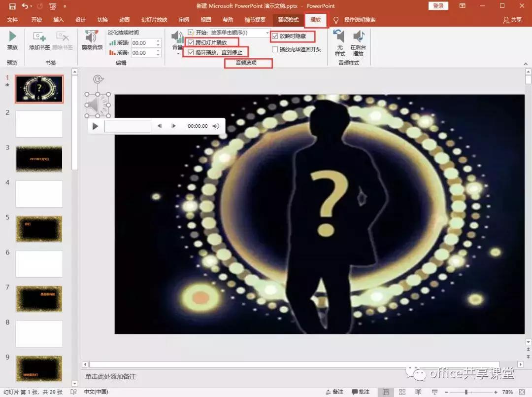Select the blank slide 2 thumbnail

tap(39, 124)
